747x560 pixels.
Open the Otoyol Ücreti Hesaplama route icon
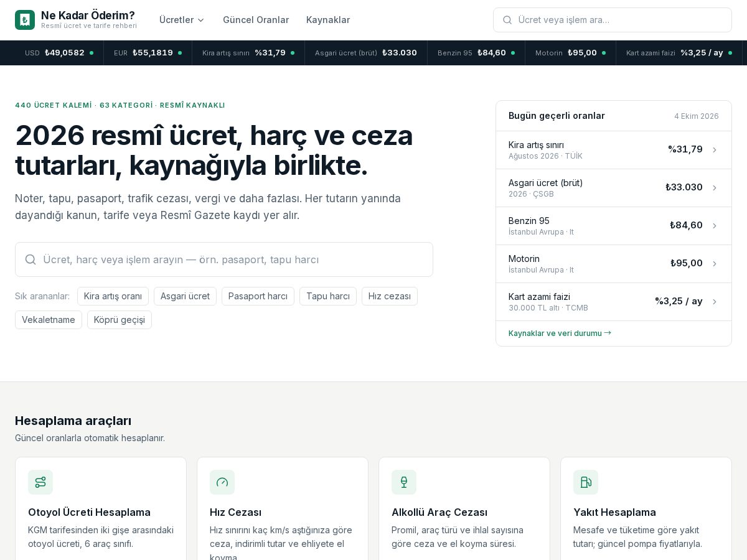tap(40, 482)
